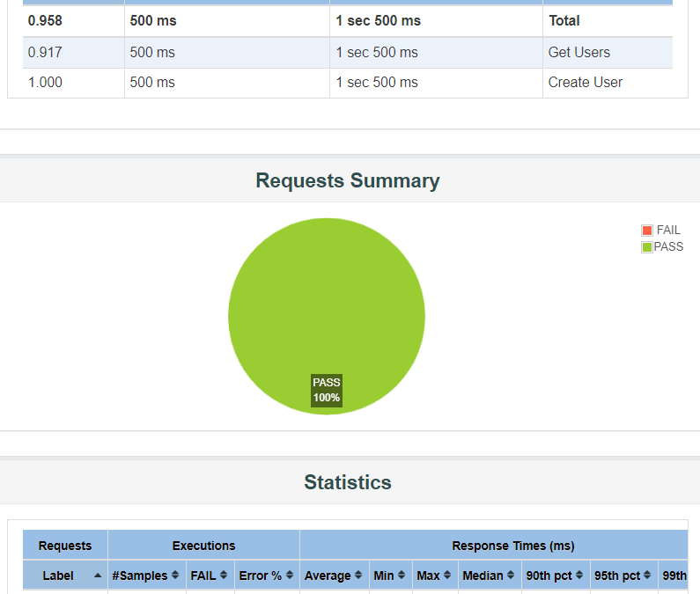Click the 90th pct sort arrows
The height and width of the screenshot is (594, 700).
coord(578,576)
